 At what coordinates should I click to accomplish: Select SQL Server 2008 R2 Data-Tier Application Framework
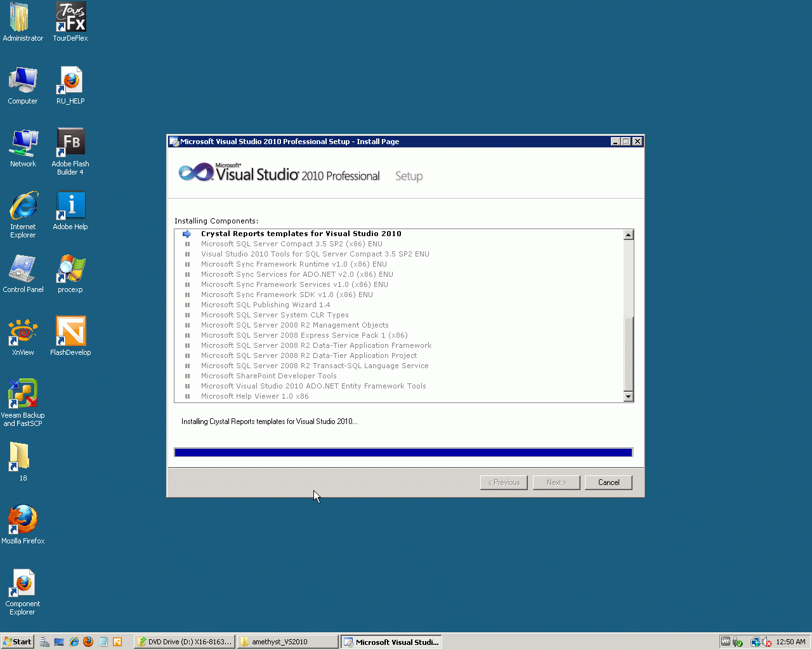316,345
